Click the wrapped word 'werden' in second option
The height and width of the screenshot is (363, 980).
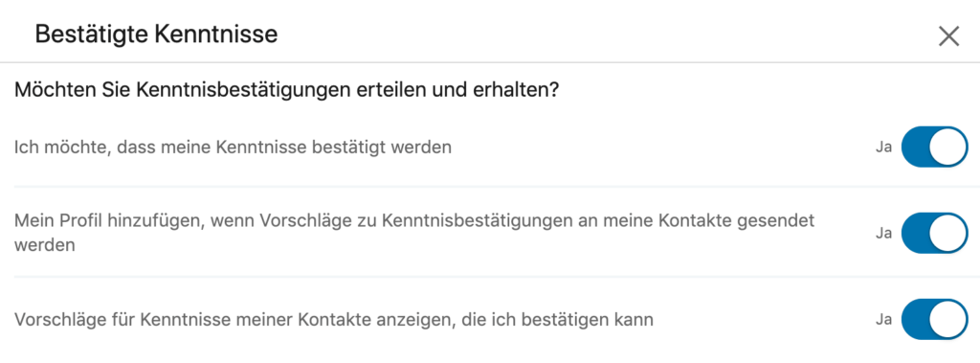(44, 244)
